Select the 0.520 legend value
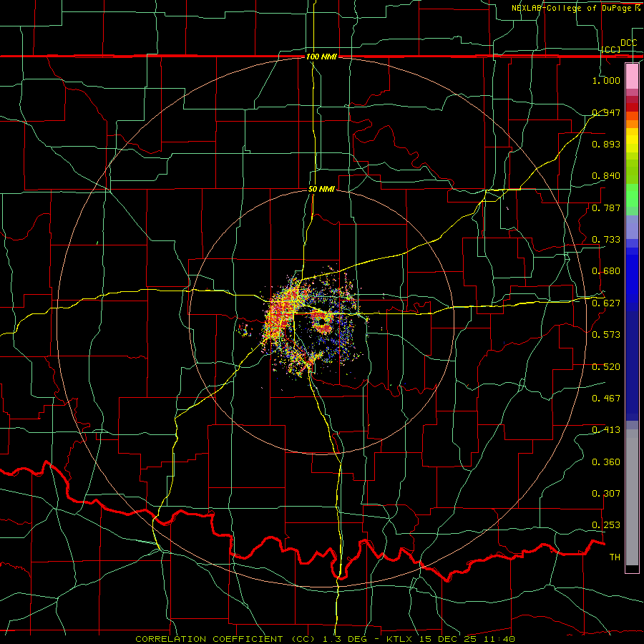This screenshot has height=644, width=644. point(606,367)
